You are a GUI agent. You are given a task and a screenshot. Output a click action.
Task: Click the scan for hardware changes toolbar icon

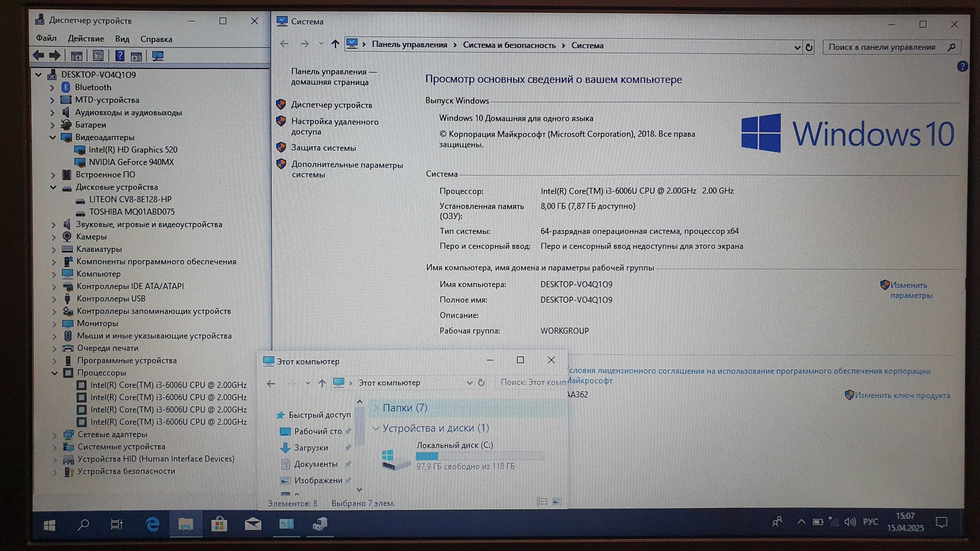(157, 56)
